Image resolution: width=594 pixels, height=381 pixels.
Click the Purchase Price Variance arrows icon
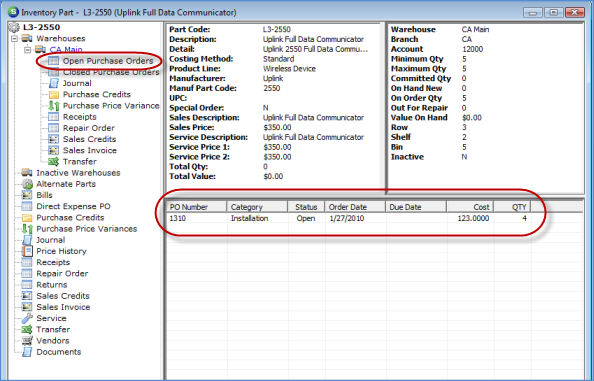[54, 106]
